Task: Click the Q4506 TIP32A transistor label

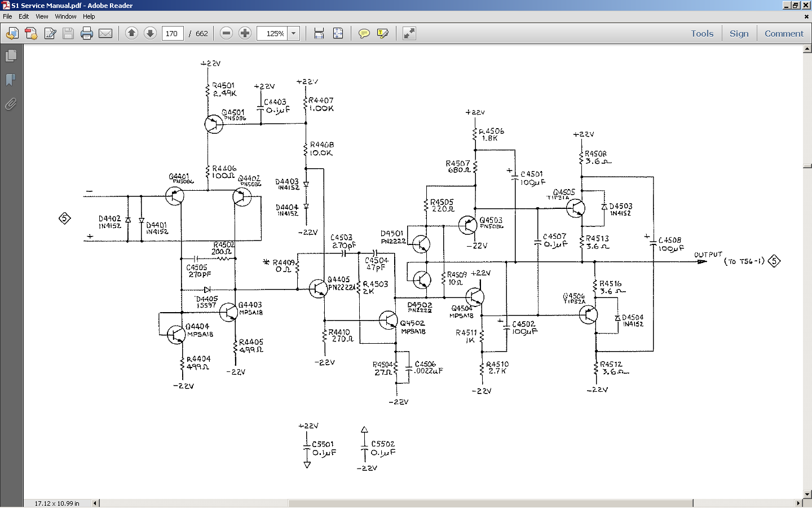Action: [x=574, y=298]
